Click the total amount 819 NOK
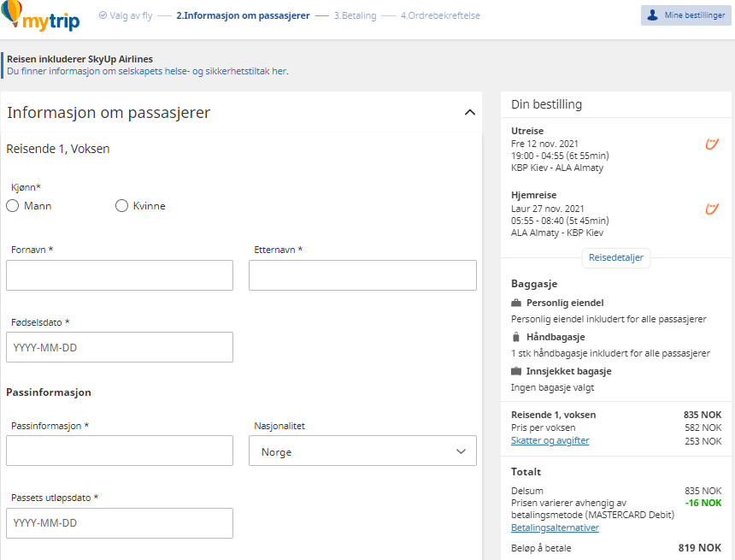The image size is (735, 560). pyautogui.click(x=700, y=548)
